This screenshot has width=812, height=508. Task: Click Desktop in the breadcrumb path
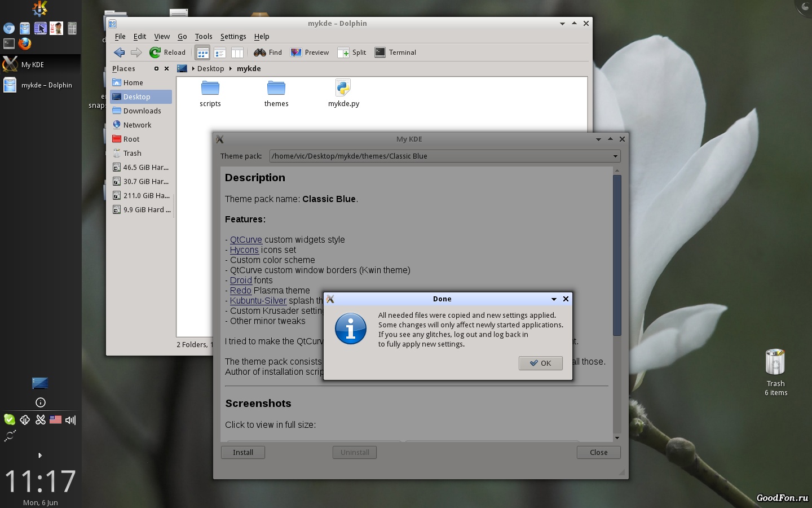210,68
